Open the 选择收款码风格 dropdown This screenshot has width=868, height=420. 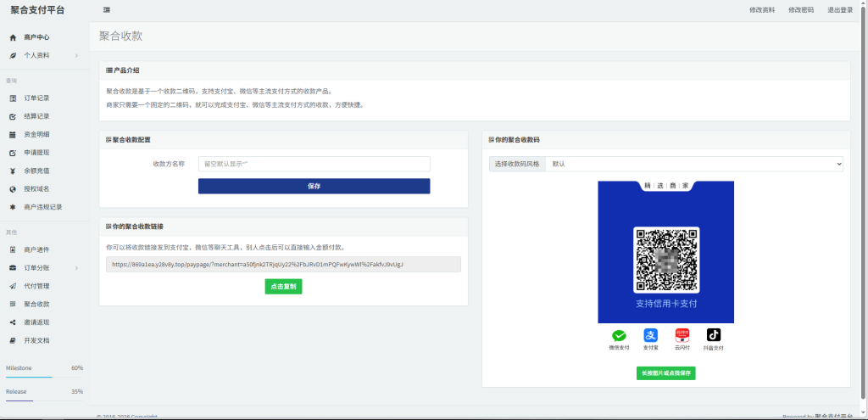coord(694,164)
